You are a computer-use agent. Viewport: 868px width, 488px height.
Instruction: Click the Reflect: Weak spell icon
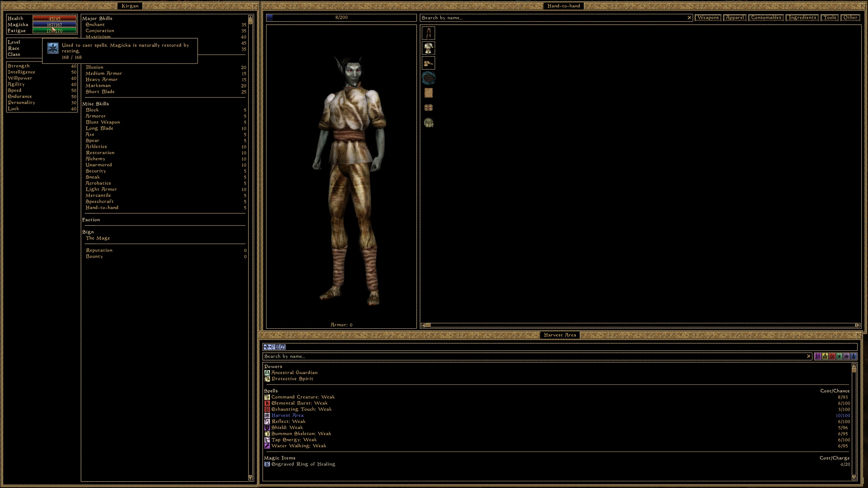(267, 421)
